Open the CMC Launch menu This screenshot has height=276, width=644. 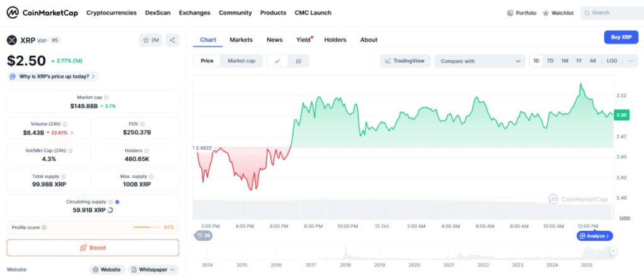[313, 13]
